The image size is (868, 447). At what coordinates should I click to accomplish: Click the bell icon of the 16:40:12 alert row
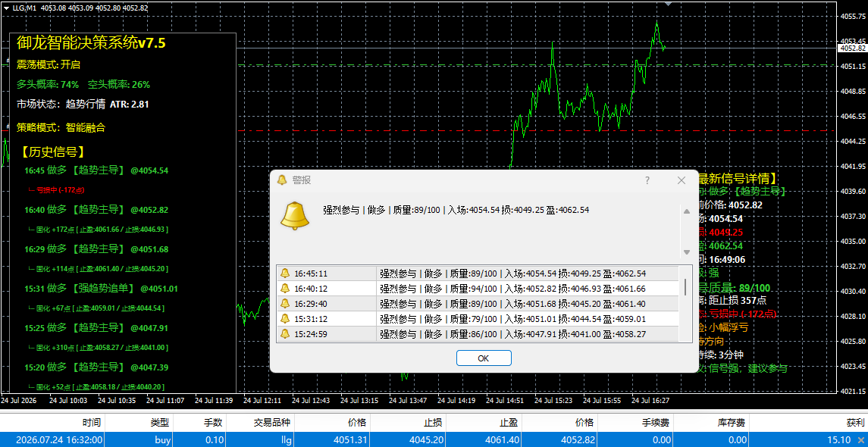coord(285,288)
